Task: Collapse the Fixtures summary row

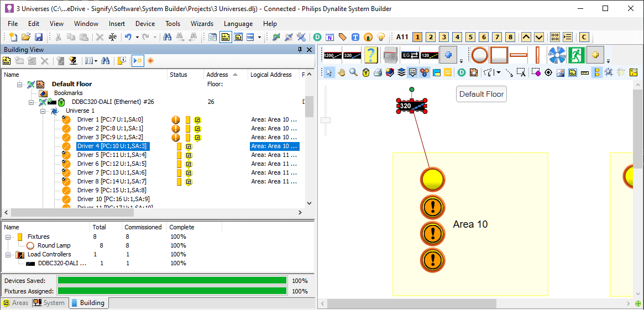Action: [x=8, y=237]
